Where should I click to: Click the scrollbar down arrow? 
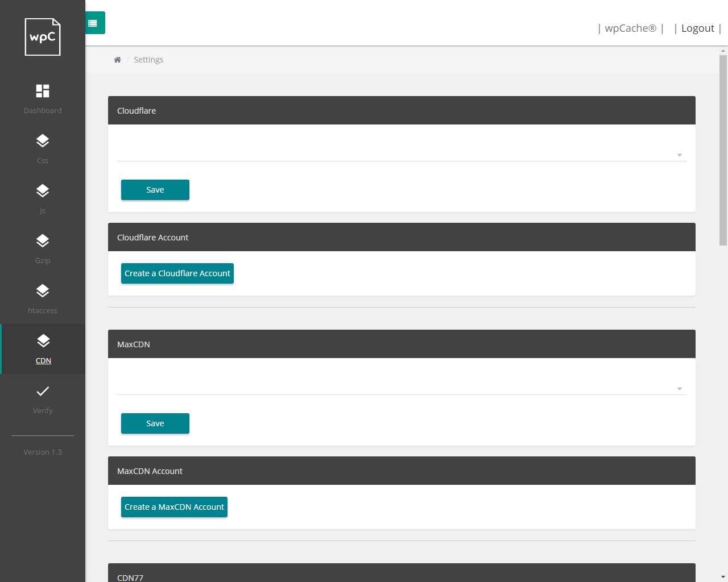723,577
